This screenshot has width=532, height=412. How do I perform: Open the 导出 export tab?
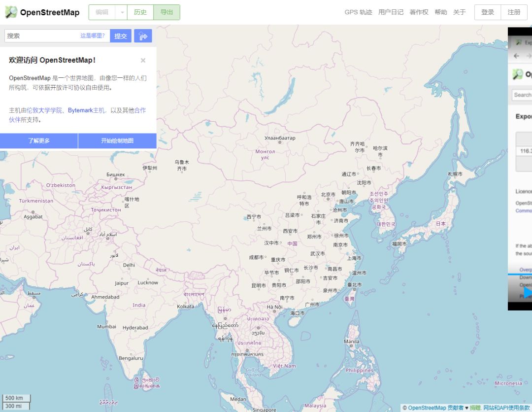[166, 12]
